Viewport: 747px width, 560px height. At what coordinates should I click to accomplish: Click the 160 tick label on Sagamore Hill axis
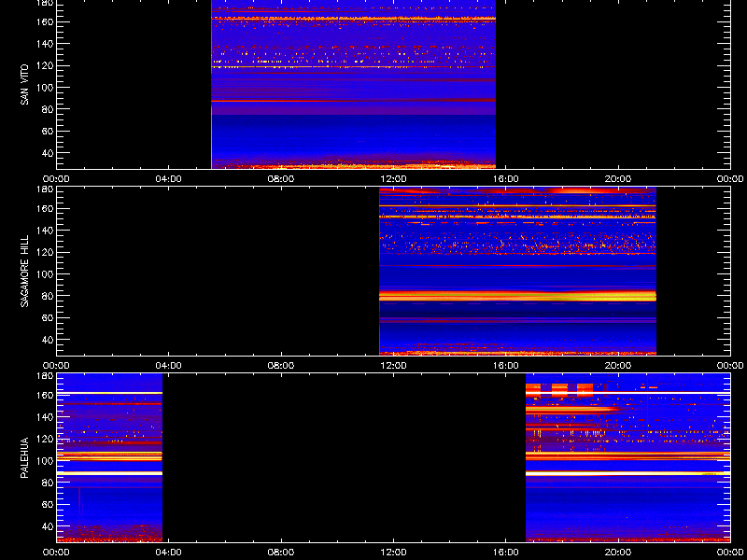coord(47,208)
